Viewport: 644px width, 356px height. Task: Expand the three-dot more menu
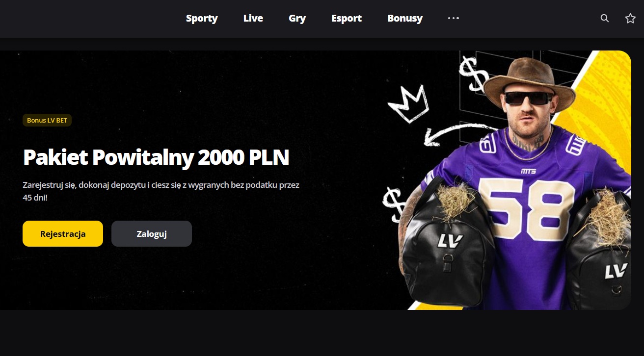[454, 18]
